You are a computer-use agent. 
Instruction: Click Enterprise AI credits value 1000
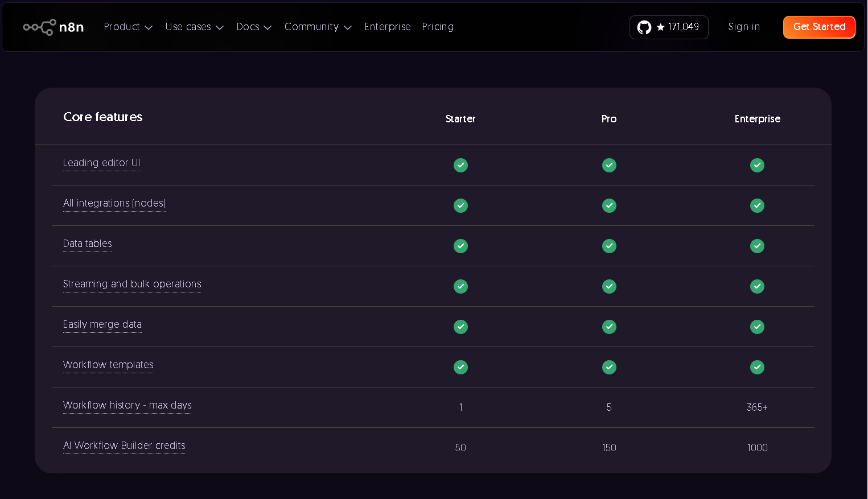[757, 448]
